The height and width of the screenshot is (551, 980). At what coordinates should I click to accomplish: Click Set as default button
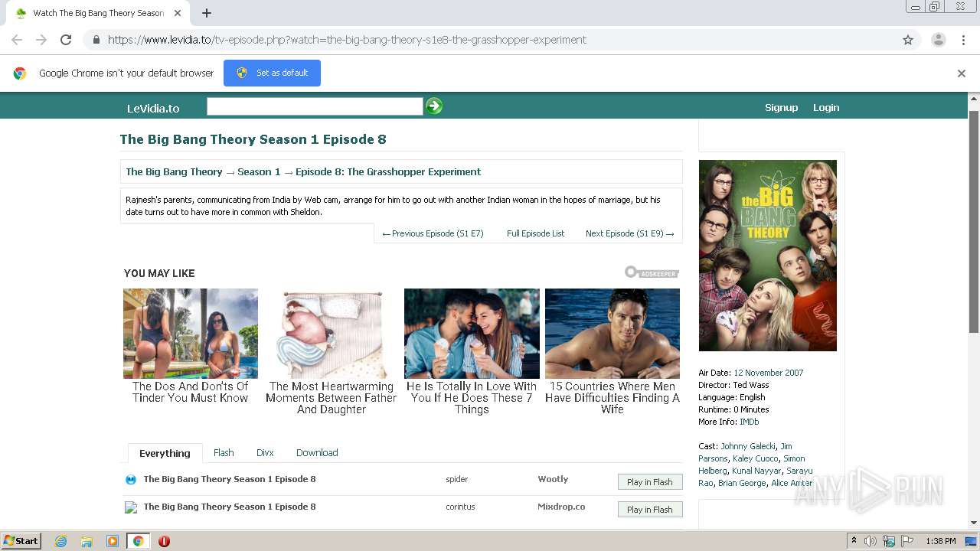tap(272, 73)
